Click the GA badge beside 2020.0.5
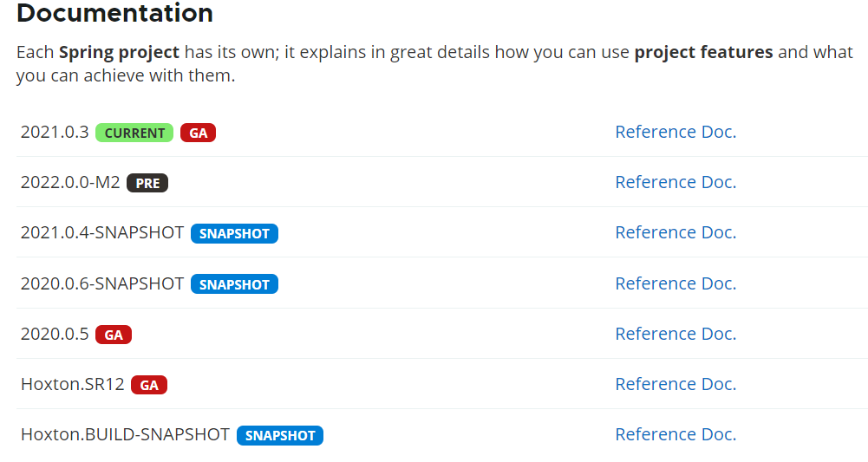Viewport: 868px width, 462px height. click(x=114, y=335)
